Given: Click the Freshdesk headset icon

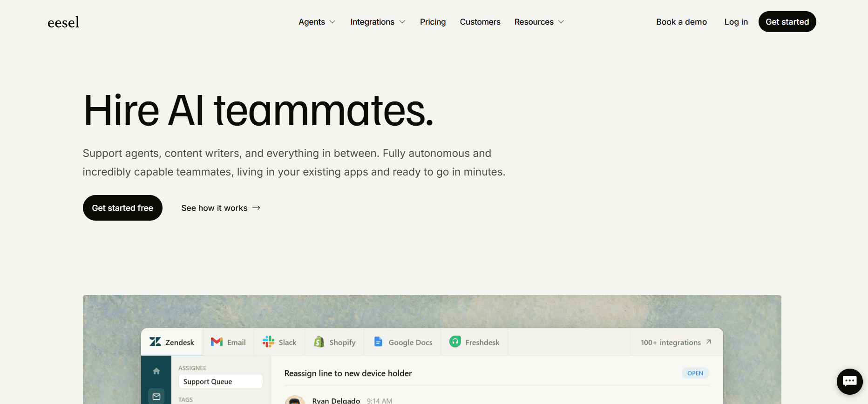Looking at the screenshot, I should 455,342.
